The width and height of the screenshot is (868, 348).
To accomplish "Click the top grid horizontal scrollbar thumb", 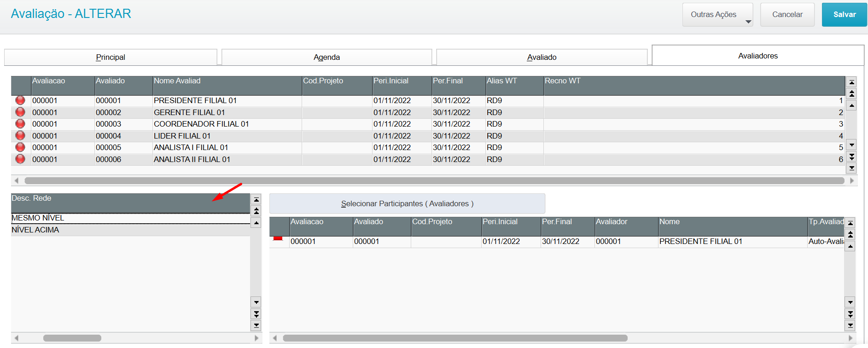I will (x=434, y=180).
